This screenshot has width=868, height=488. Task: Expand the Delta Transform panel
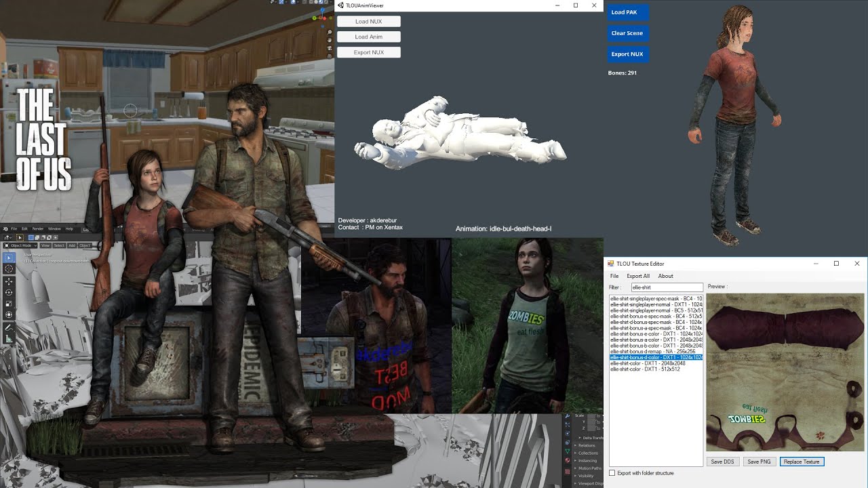[x=590, y=438]
